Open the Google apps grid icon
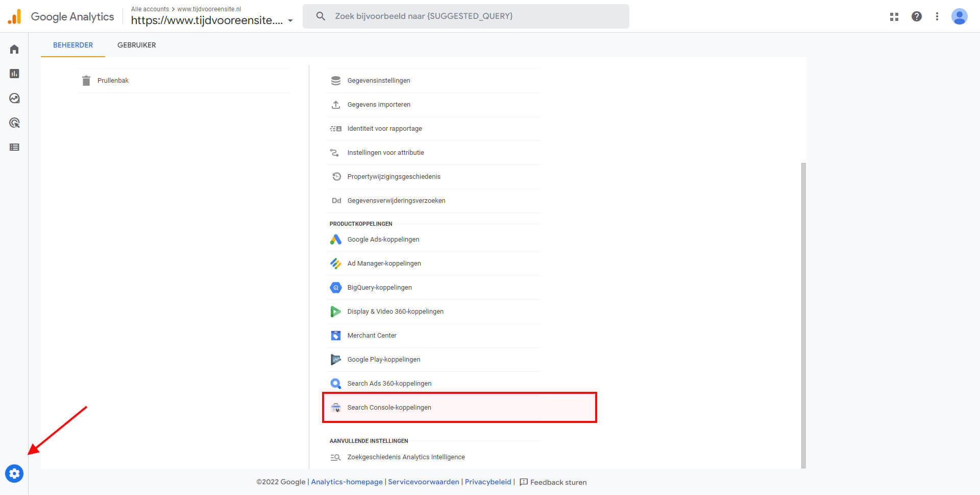 894,16
